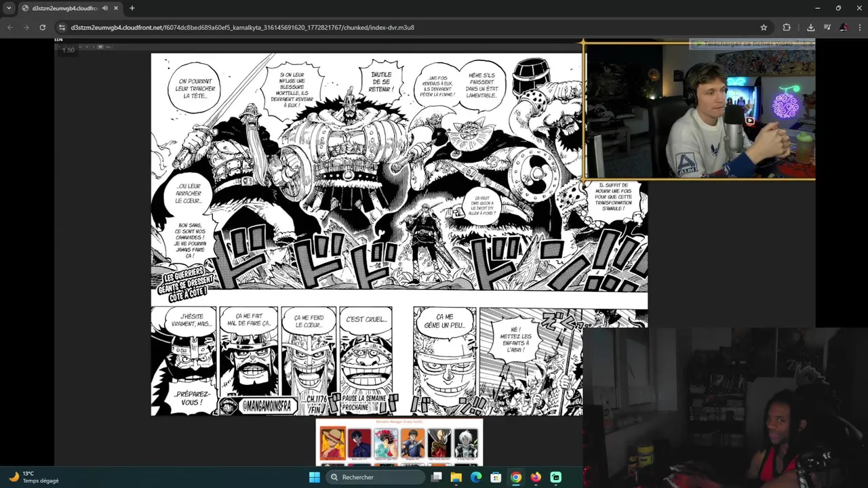Click the 1.50 playback speed indicator
868x488 pixels.
point(68,50)
